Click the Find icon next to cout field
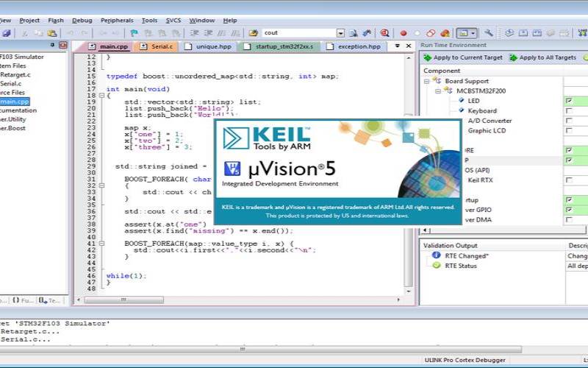The image size is (588, 368). coord(354,33)
